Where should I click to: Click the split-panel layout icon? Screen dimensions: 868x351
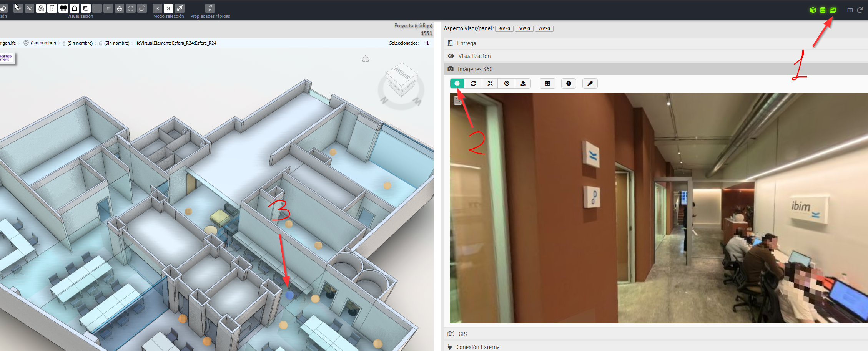850,10
